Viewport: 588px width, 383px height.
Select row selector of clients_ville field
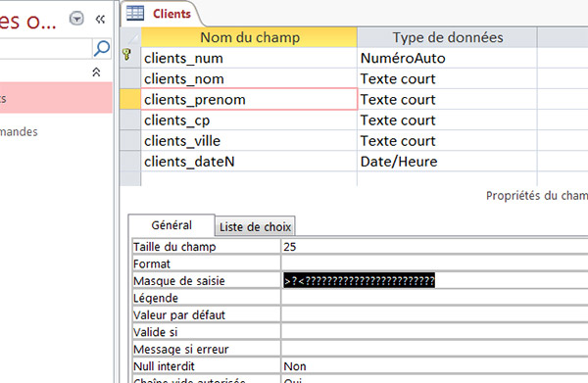tap(130, 141)
